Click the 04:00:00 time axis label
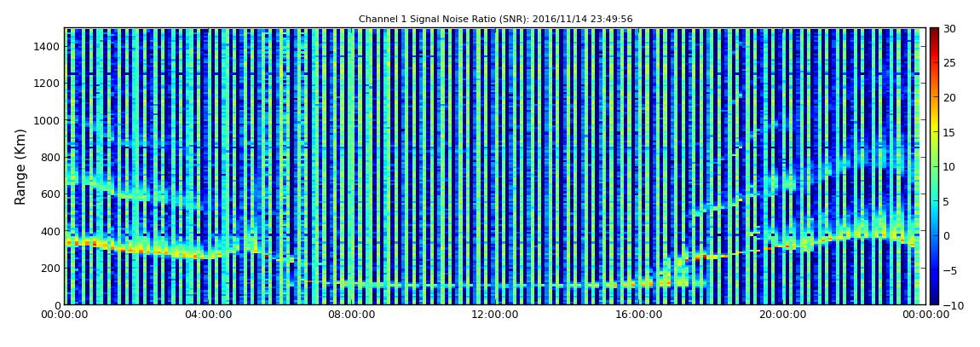 [208, 315]
